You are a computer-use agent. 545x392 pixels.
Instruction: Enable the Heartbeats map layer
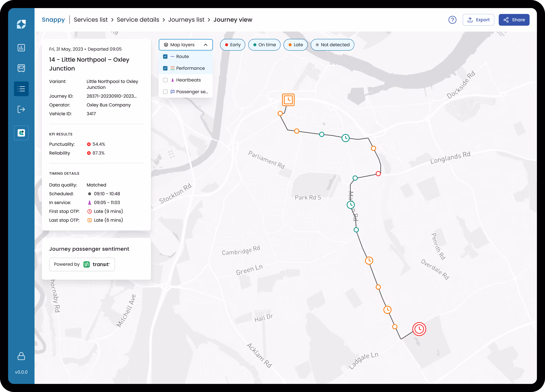(165, 80)
